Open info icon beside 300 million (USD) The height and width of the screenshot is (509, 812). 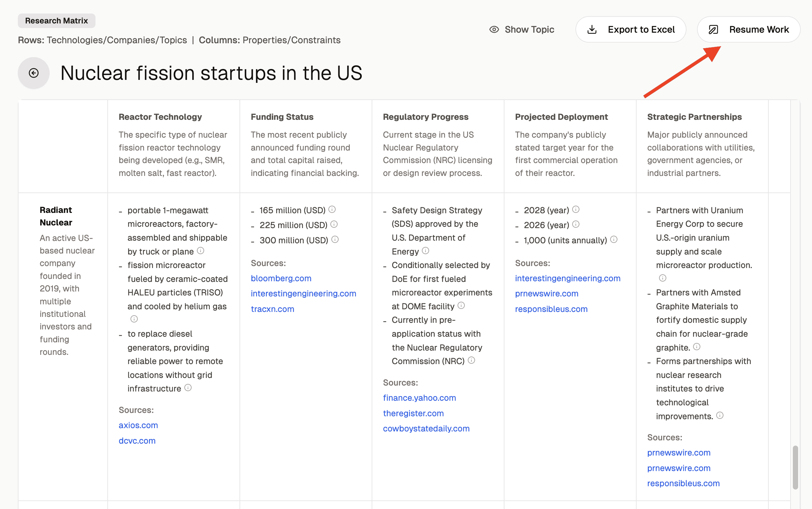pyautogui.click(x=335, y=239)
